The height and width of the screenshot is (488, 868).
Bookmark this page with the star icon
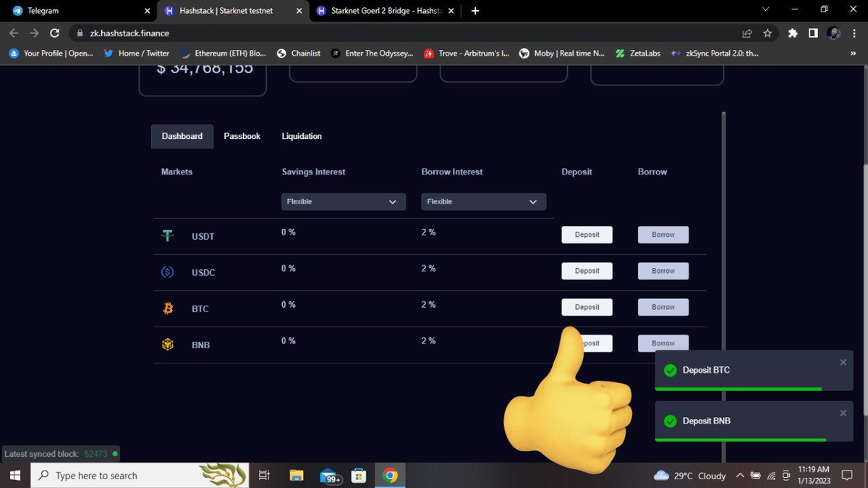(767, 33)
